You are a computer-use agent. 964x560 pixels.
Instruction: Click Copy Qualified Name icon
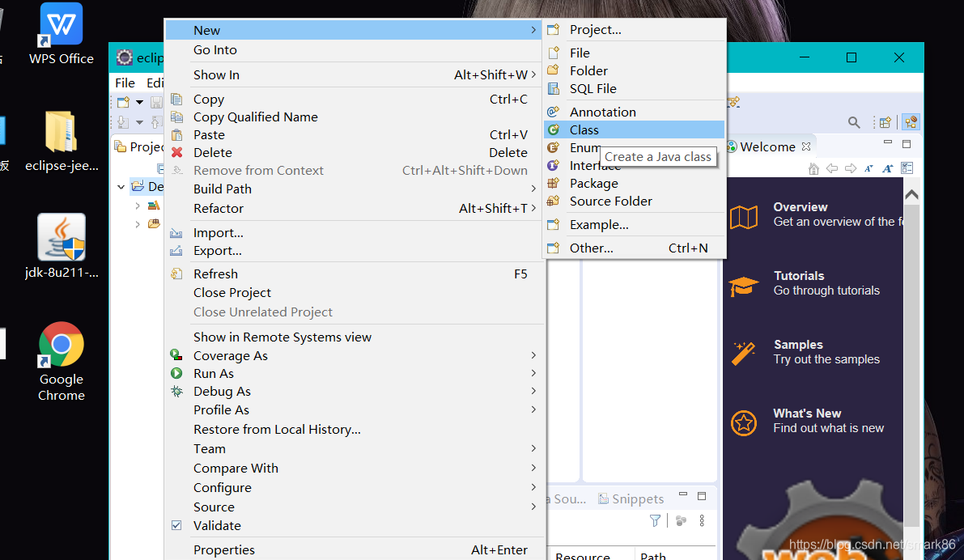177,117
